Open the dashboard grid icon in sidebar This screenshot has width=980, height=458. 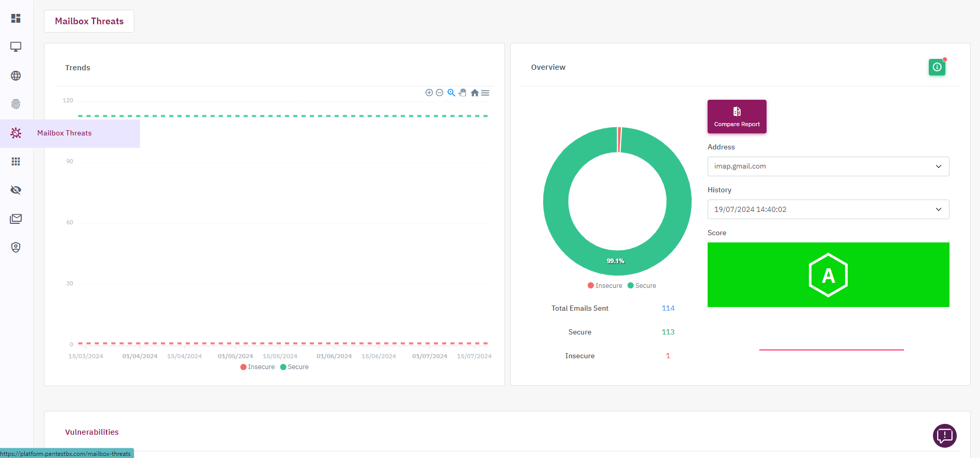coord(16,19)
